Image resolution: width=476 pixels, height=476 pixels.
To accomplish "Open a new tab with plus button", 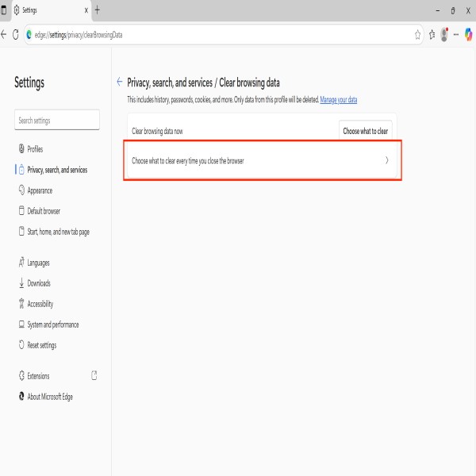I will tap(98, 10).
